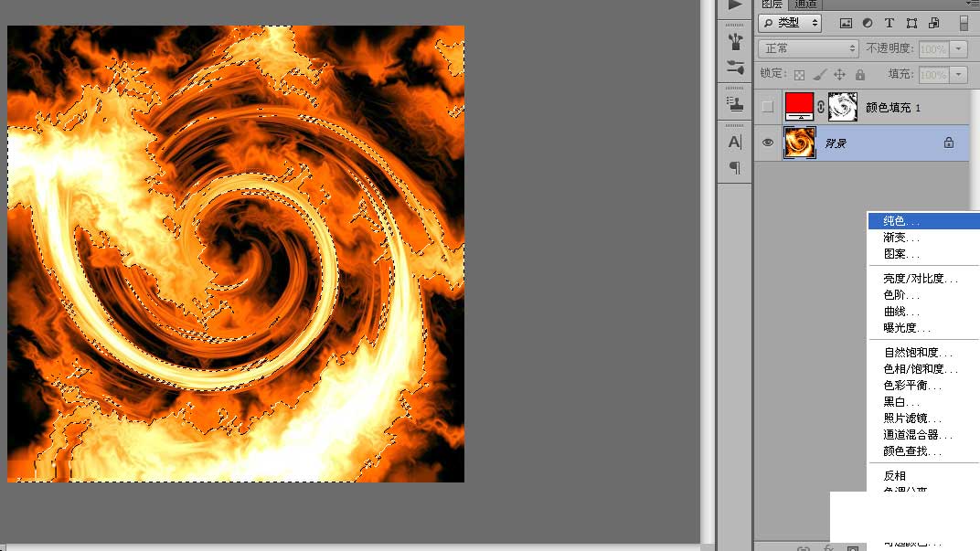Switch to the 图层 tab
The height and width of the screenshot is (551, 980).
tap(772, 5)
